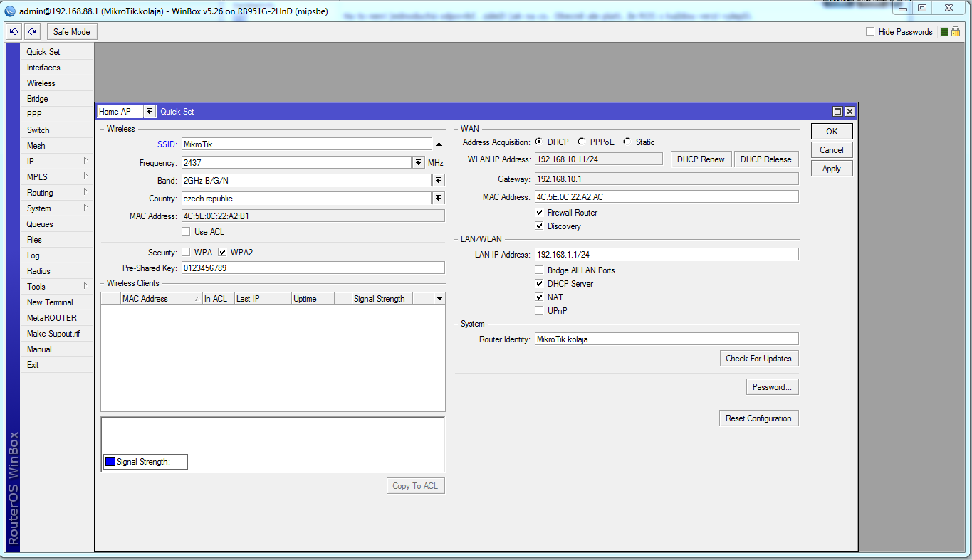The image size is (972, 560).
Task: Open the Wireless menu
Action: tap(57, 83)
